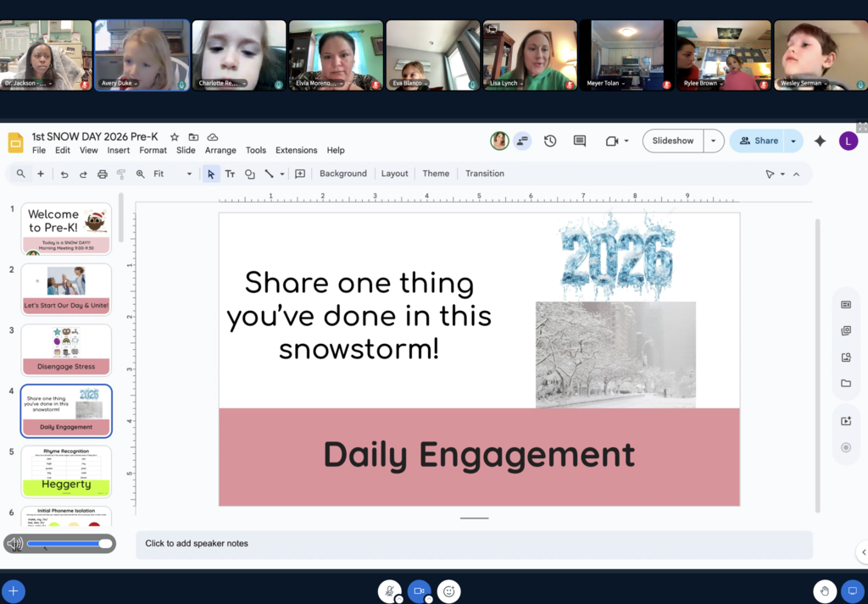Open the comment history panel

coord(580,141)
